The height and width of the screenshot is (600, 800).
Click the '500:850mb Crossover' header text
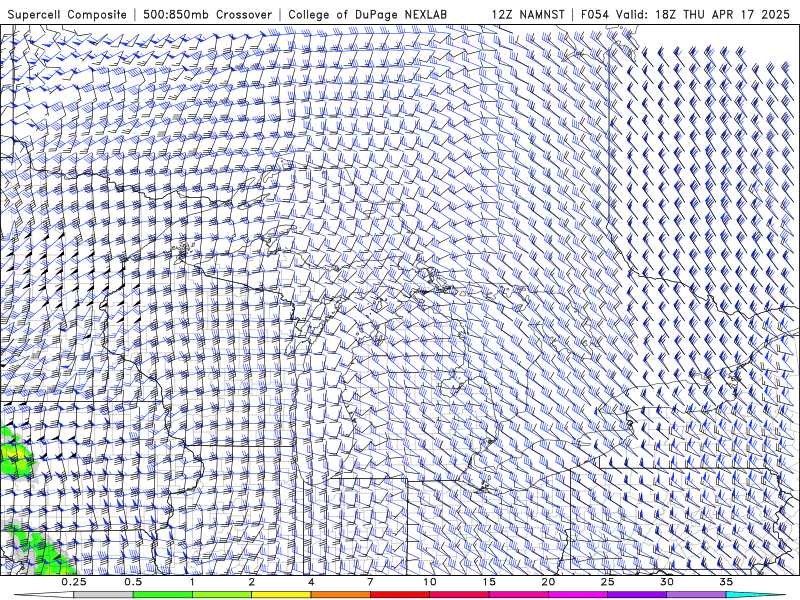tap(207, 14)
